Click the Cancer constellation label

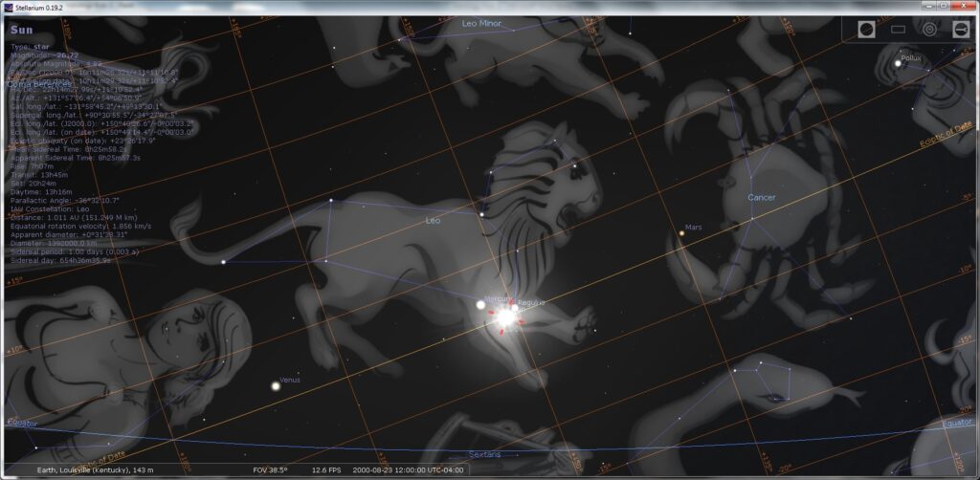pos(761,197)
